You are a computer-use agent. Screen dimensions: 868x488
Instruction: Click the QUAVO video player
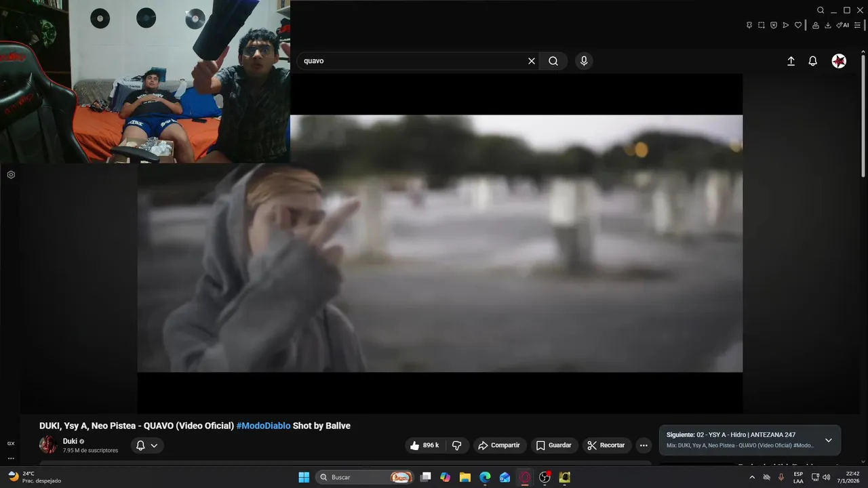coord(440,243)
